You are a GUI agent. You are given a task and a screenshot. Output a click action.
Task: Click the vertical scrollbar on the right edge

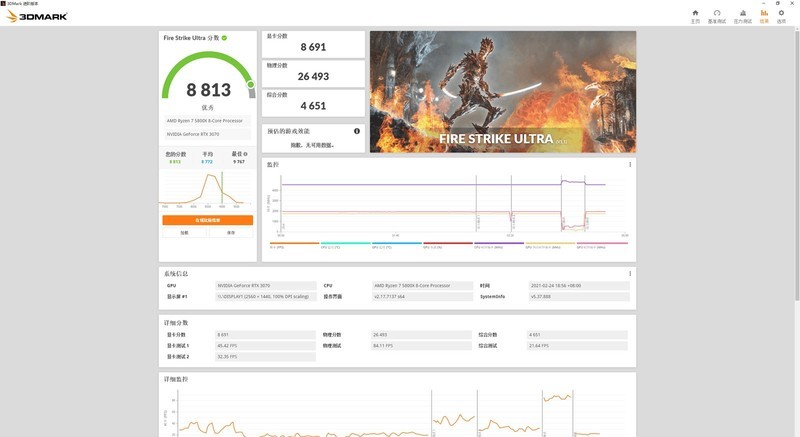(x=797, y=163)
